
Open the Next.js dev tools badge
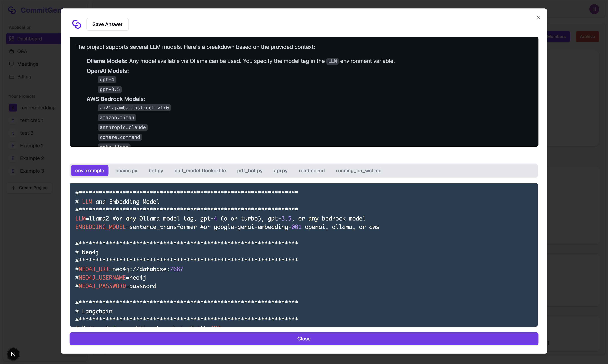[x=13, y=354]
